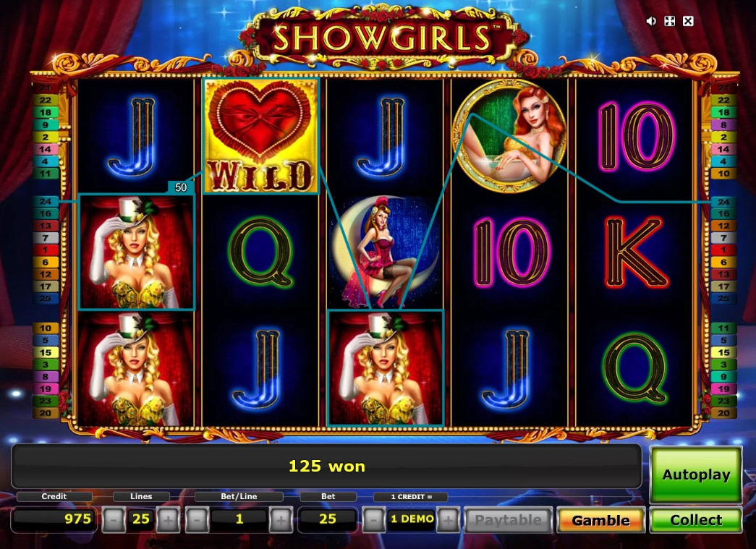Screen dimensions: 756x549
Task: Click the moon showgirl symbol
Action: click(x=385, y=252)
